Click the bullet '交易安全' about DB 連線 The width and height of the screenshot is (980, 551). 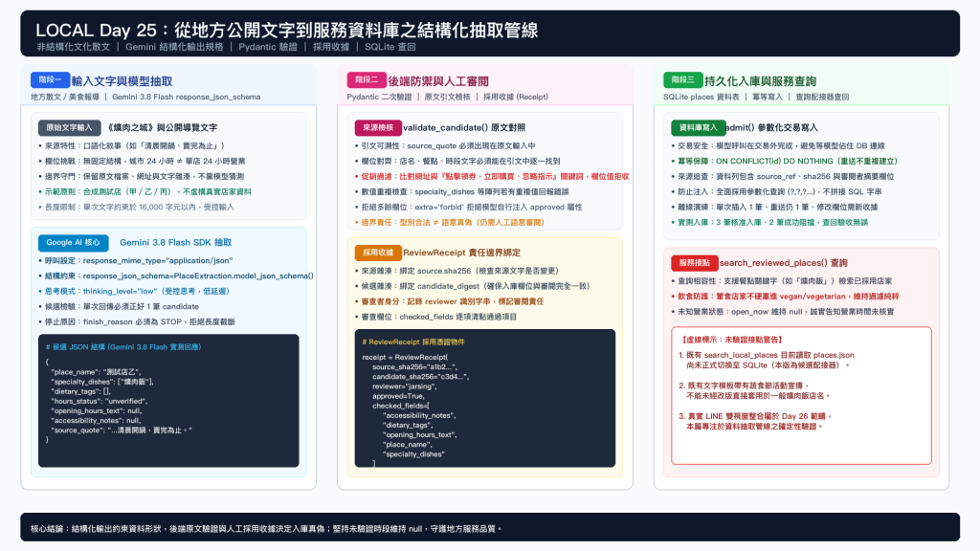(778, 145)
